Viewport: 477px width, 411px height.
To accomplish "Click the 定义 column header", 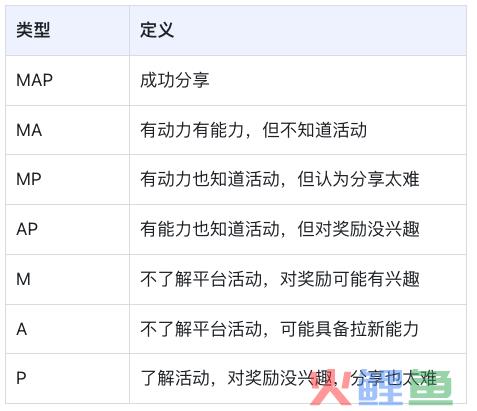I will click(298, 30).
